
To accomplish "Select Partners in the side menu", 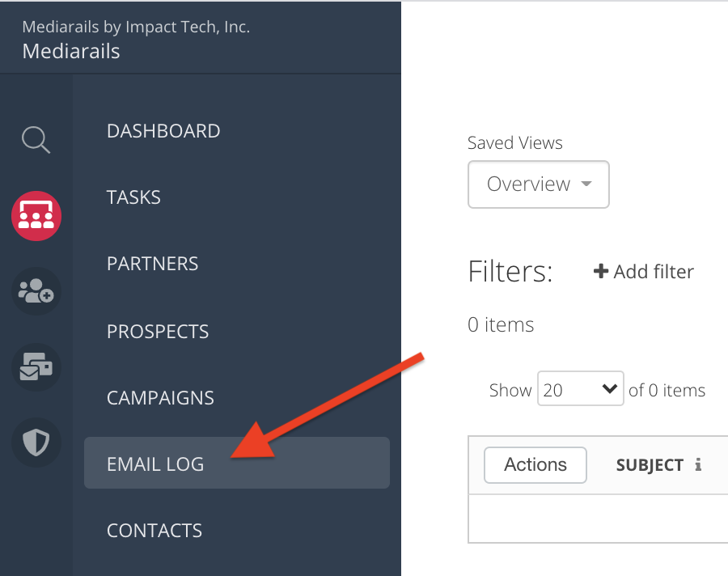I will point(152,264).
